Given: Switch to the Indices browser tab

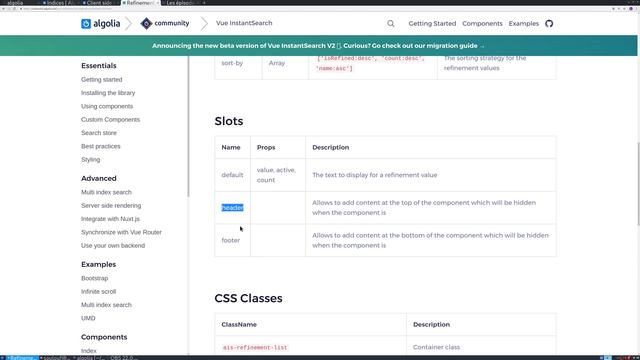Looking at the screenshot, I should [x=59, y=3].
